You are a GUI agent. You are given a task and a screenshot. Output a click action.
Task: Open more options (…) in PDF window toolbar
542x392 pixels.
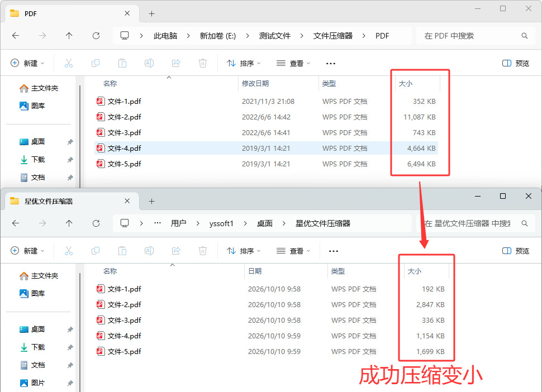click(331, 63)
